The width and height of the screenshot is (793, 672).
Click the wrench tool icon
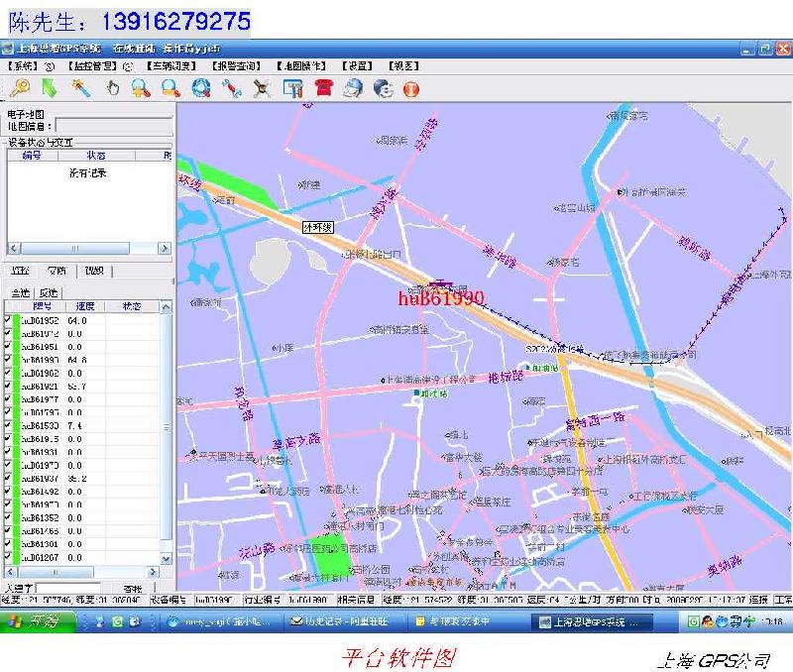[231, 88]
